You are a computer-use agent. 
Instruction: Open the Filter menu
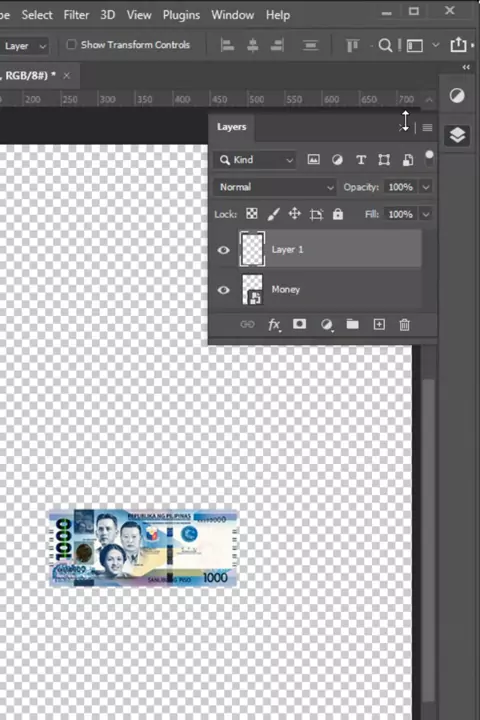[76, 15]
